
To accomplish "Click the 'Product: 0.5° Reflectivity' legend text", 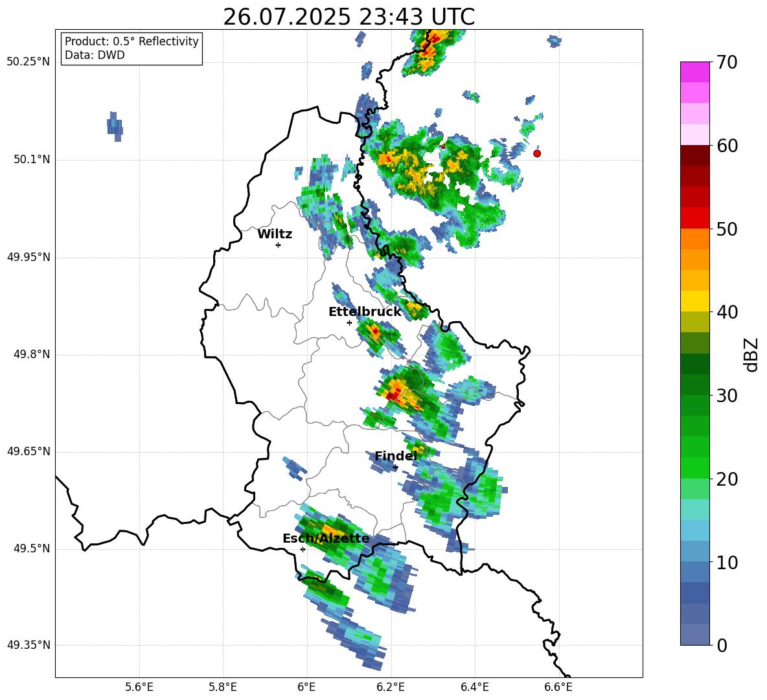I will pyautogui.click(x=132, y=41).
